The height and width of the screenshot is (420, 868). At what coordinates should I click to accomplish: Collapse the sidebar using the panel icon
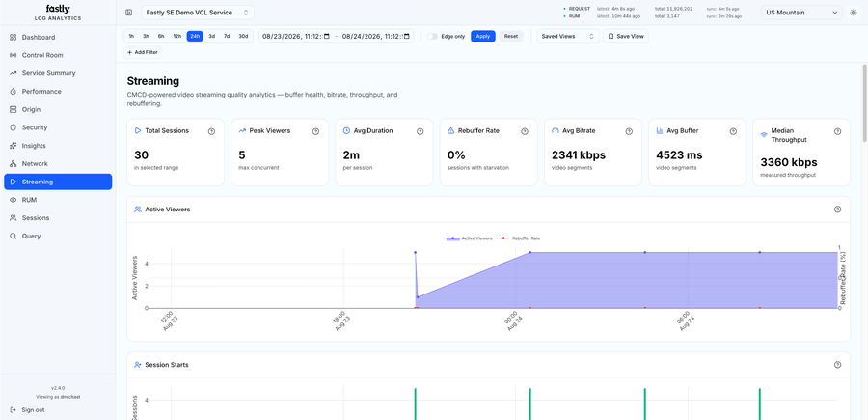pos(129,13)
